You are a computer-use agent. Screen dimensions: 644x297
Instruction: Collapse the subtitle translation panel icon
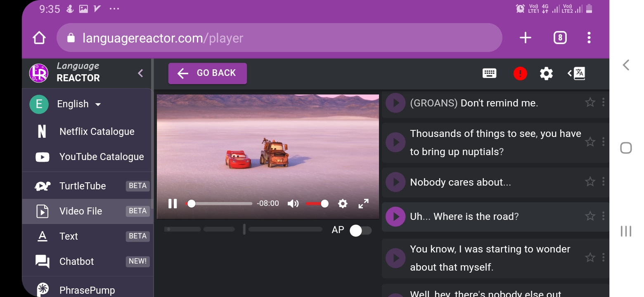click(576, 73)
